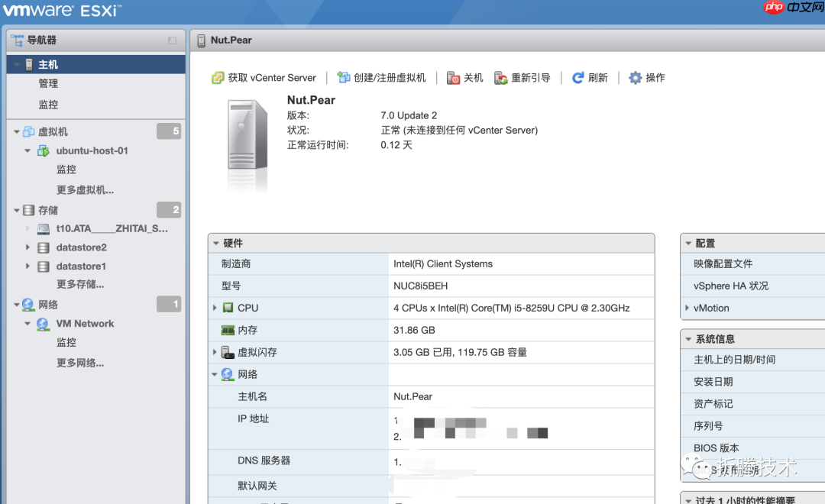Open the 操作 gear actions icon
This screenshot has width=825, height=504.
(x=635, y=77)
